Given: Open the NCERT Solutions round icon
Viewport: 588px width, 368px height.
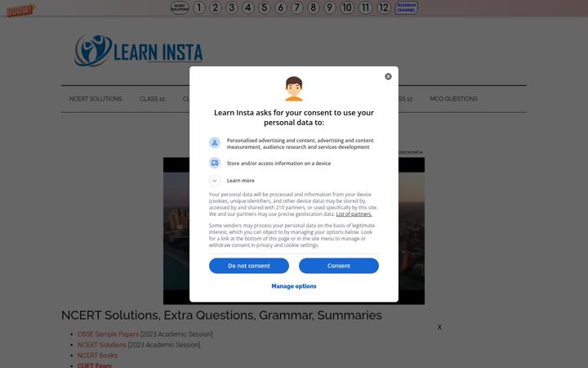Looking at the screenshot, I should (180, 7).
